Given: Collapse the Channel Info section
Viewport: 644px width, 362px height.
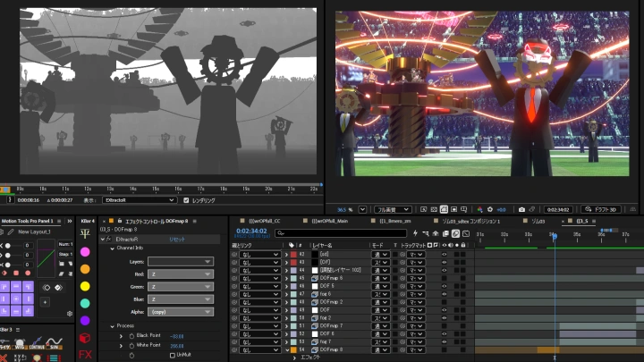Looking at the screenshot, I should (112, 248).
